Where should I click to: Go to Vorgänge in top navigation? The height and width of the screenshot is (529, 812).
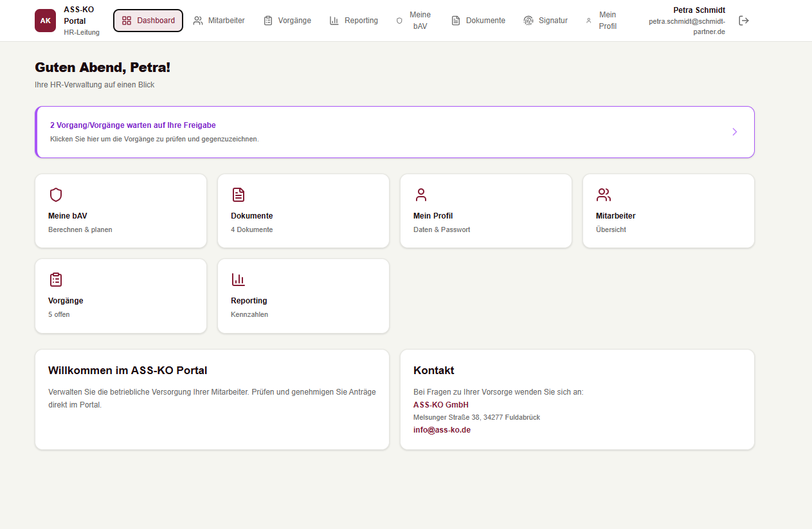click(x=287, y=21)
